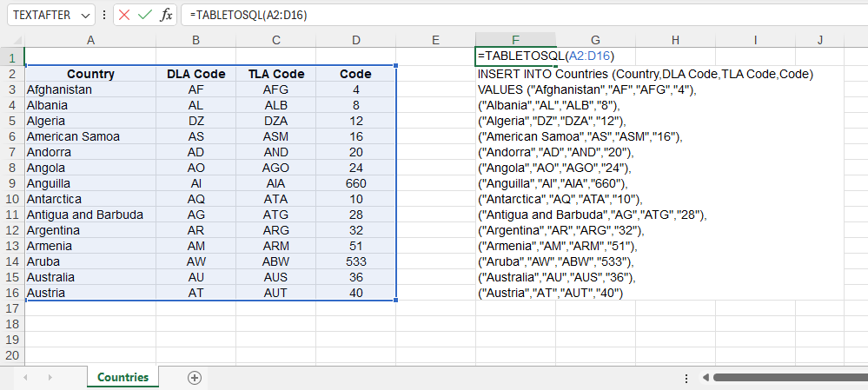Viewport: 868px width, 390px height.
Task: Select all cells via corner triangle
Action: [17, 40]
